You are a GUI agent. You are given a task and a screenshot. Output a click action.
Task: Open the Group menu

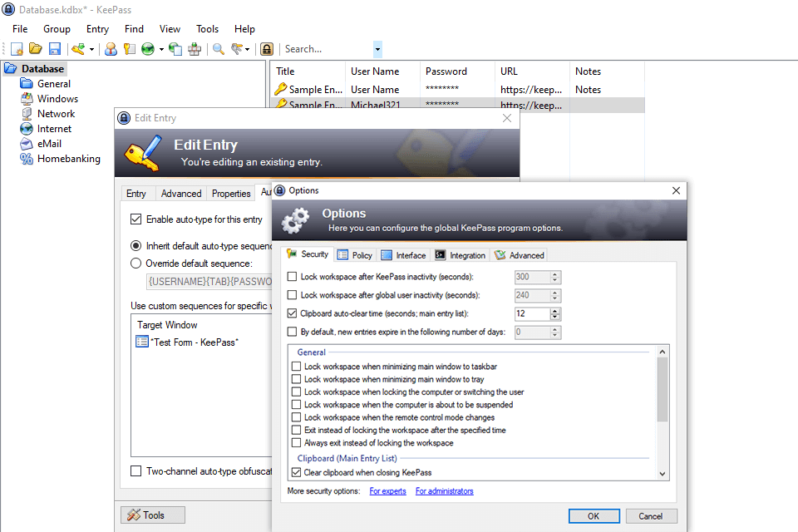click(57, 29)
